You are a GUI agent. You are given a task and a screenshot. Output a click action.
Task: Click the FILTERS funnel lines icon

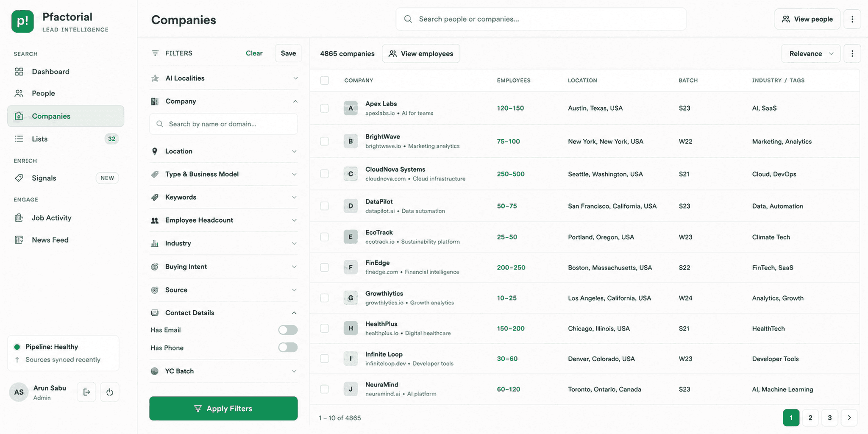tap(155, 53)
